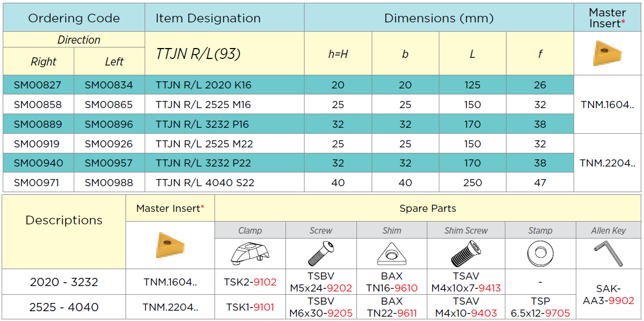This screenshot has width=644, height=321.
Task: Click clamp part TSK2-9102
Action: [250, 282]
